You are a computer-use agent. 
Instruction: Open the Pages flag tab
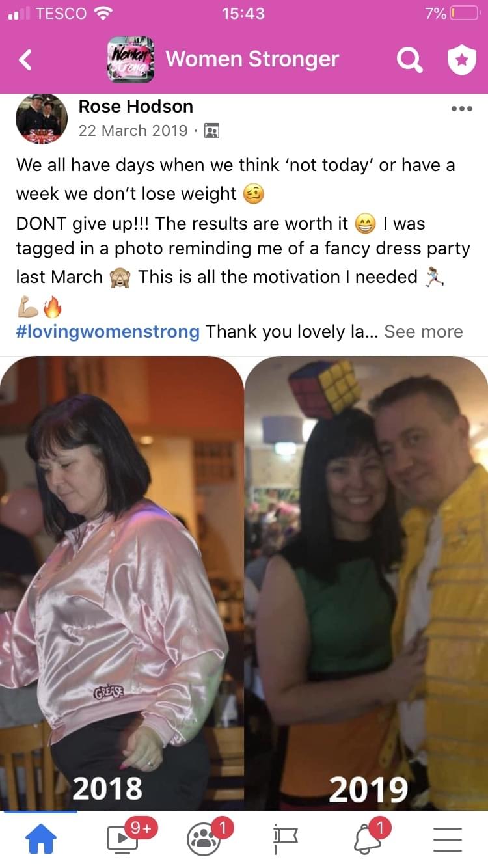(284, 840)
